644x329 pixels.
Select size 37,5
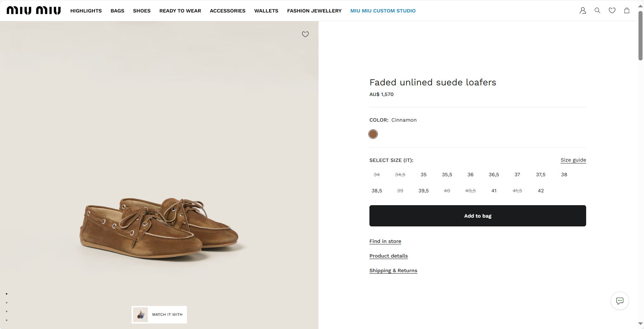[x=540, y=175]
